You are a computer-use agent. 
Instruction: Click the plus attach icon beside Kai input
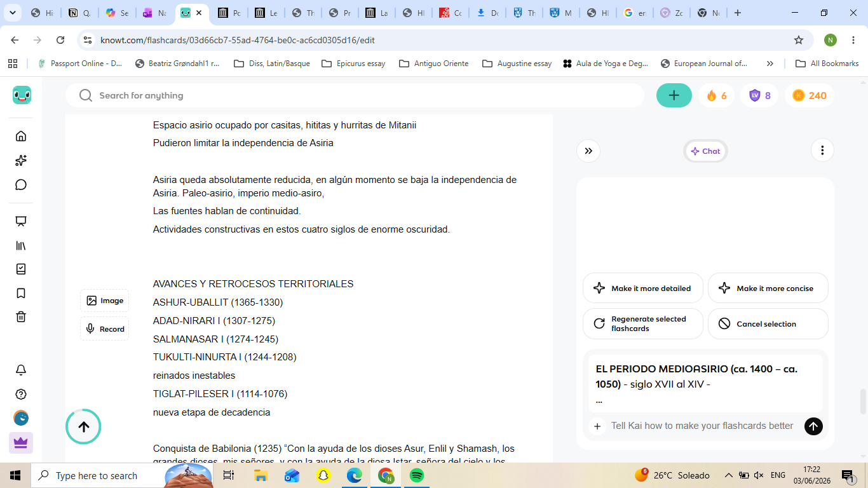597,426
